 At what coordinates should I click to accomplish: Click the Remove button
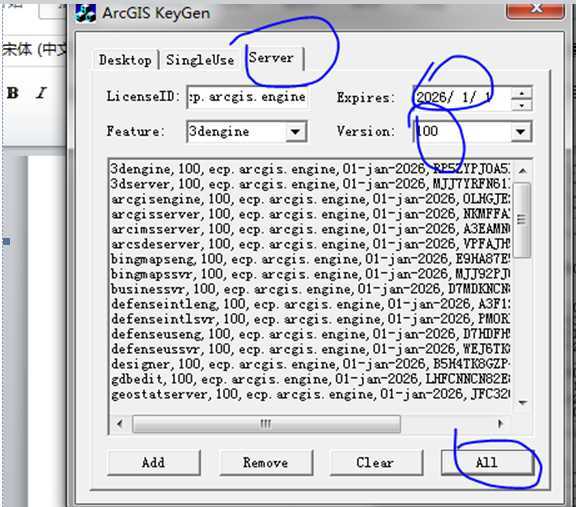[266, 462]
